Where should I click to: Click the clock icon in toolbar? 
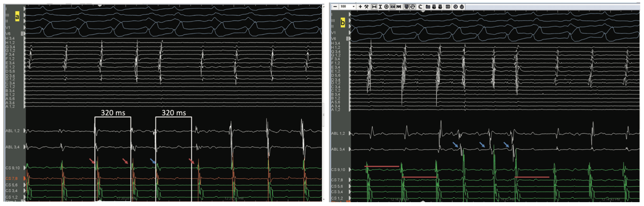coord(455,6)
